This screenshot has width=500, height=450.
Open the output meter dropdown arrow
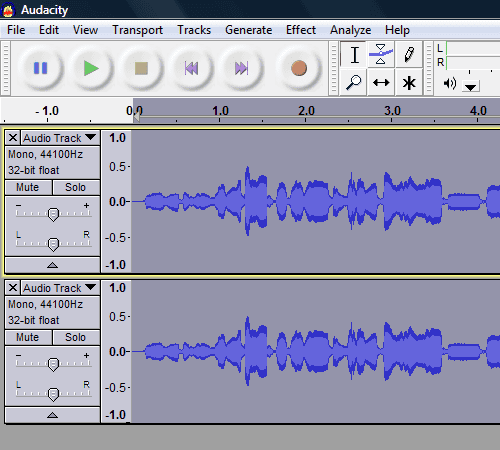pyautogui.click(x=471, y=87)
